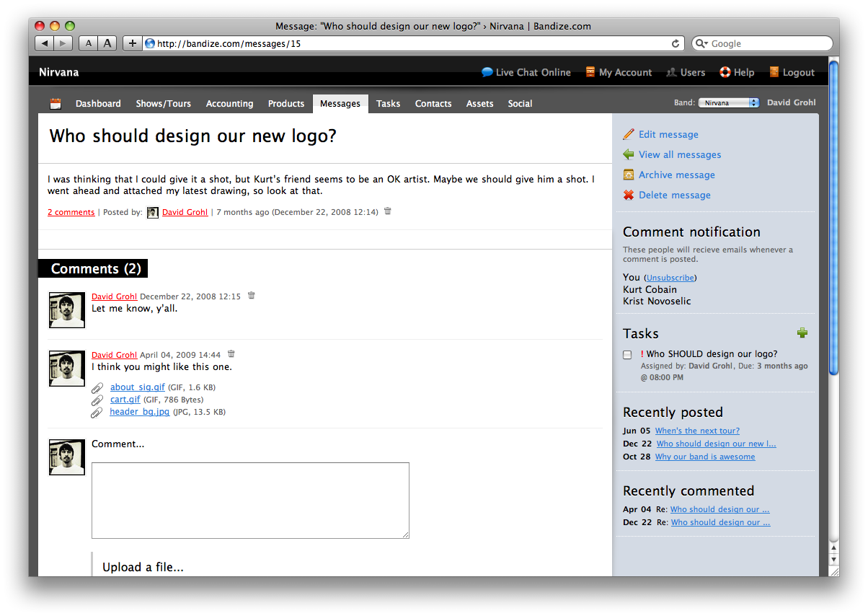Click the small avatar beside Posted by

coord(153,212)
